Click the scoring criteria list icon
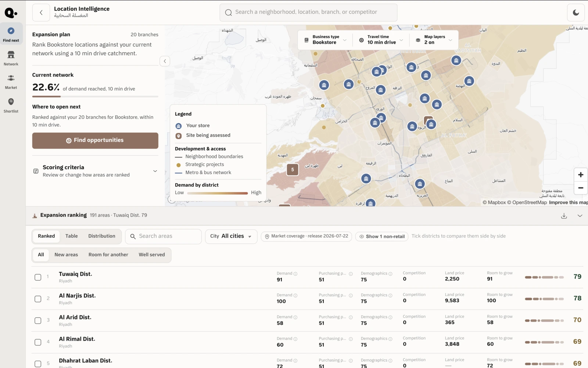 click(36, 171)
